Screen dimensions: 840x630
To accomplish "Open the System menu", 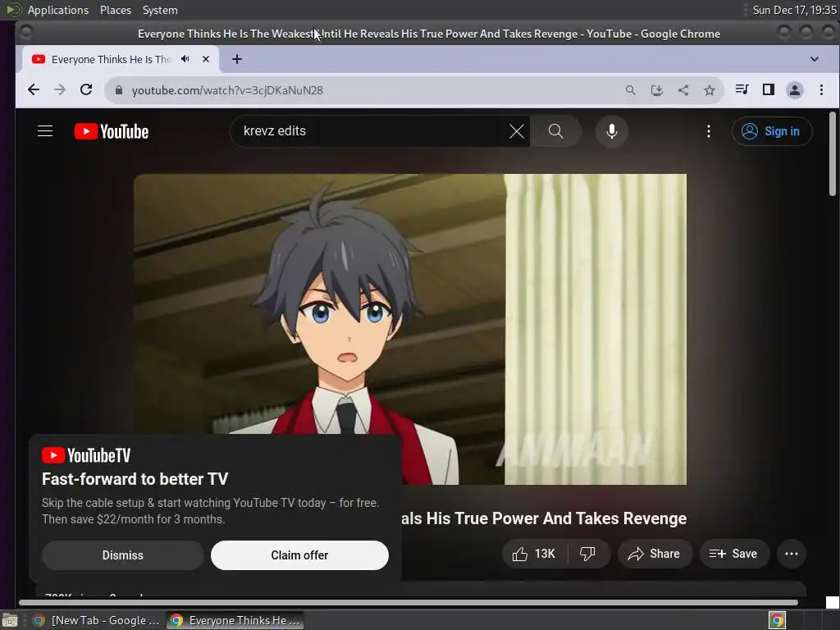I will click(x=160, y=10).
